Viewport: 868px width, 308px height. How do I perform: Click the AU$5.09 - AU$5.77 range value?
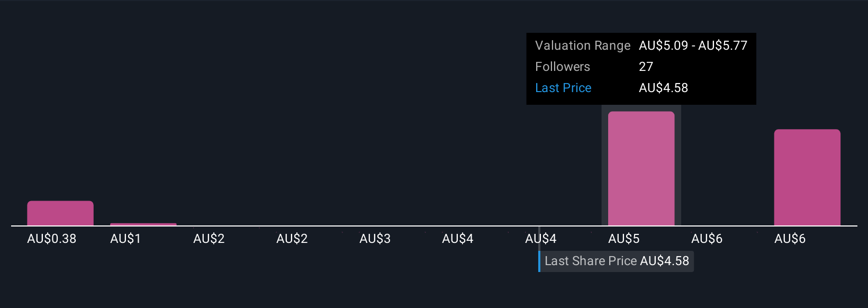[x=693, y=46]
